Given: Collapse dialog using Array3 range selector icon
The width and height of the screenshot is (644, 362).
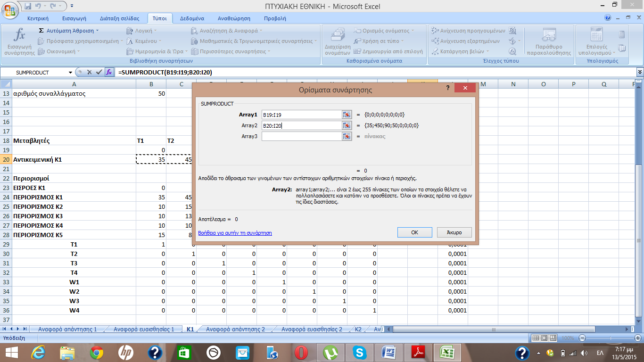Looking at the screenshot, I should pos(347,136).
